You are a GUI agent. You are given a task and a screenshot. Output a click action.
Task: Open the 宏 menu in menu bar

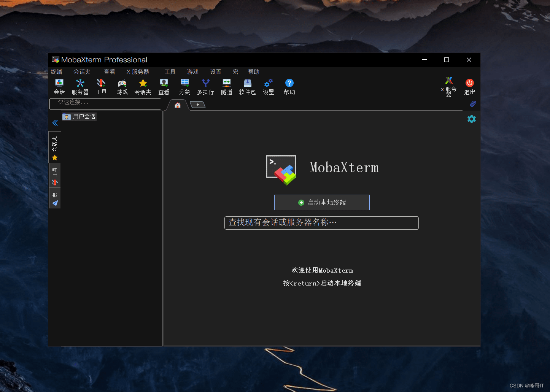235,72
